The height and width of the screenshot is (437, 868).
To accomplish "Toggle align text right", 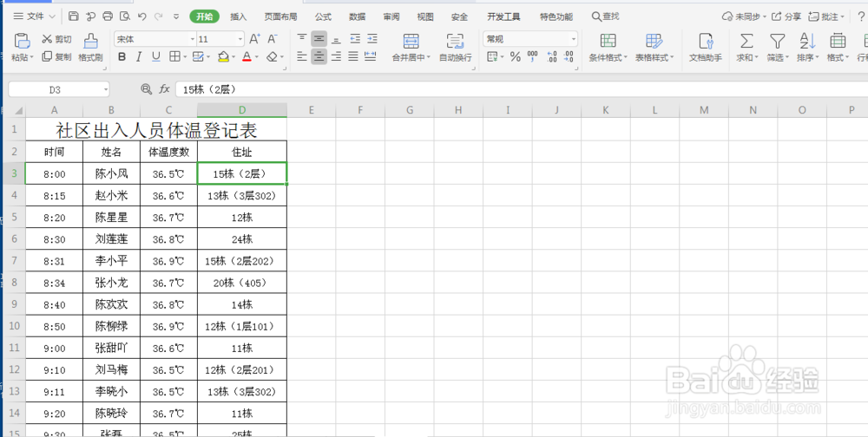I will point(336,56).
